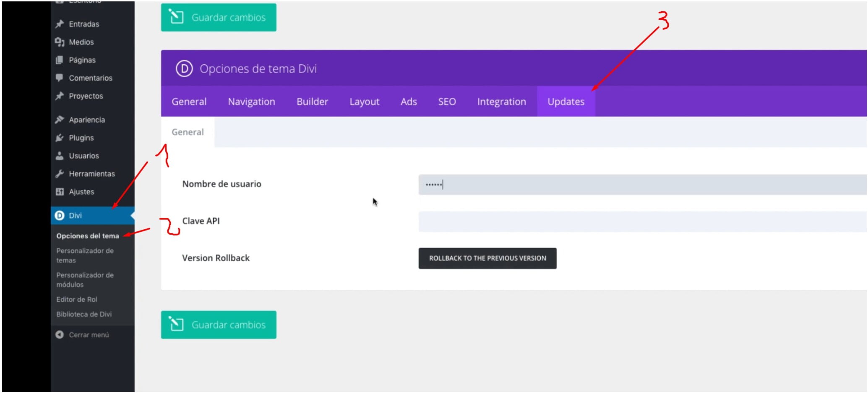Click the Medios media icon
Screen dimensions: 868x393
click(x=60, y=42)
